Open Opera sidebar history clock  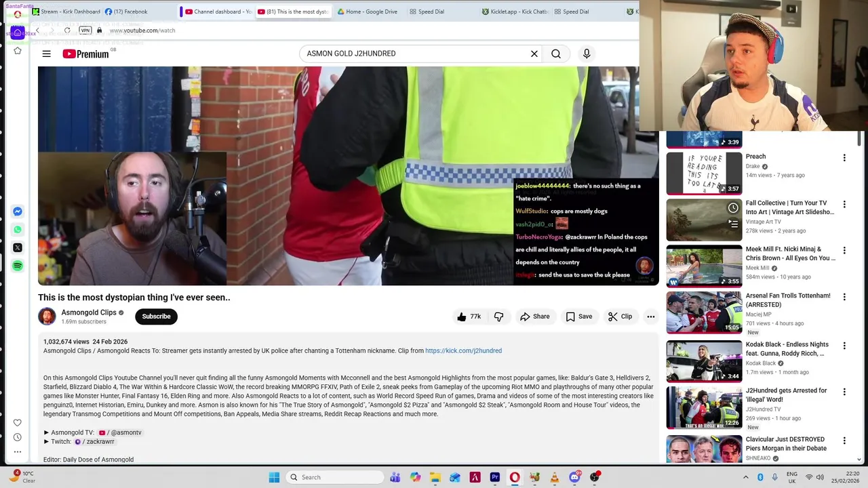pyautogui.click(x=18, y=437)
